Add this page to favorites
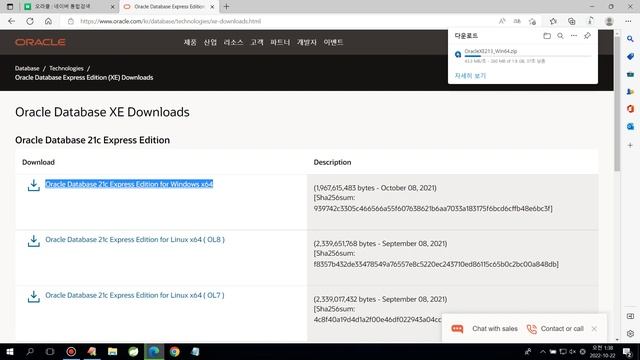This screenshot has width=640, height=360. 532,21
